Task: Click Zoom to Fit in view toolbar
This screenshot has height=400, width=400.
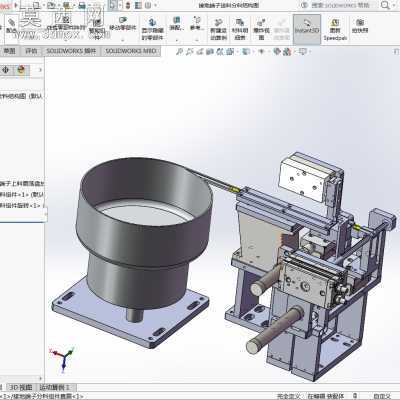Action: (179, 52)
